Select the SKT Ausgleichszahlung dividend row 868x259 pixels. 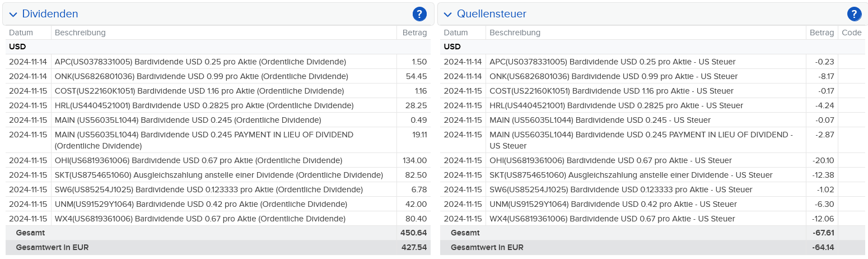click(x=218, y=175)
